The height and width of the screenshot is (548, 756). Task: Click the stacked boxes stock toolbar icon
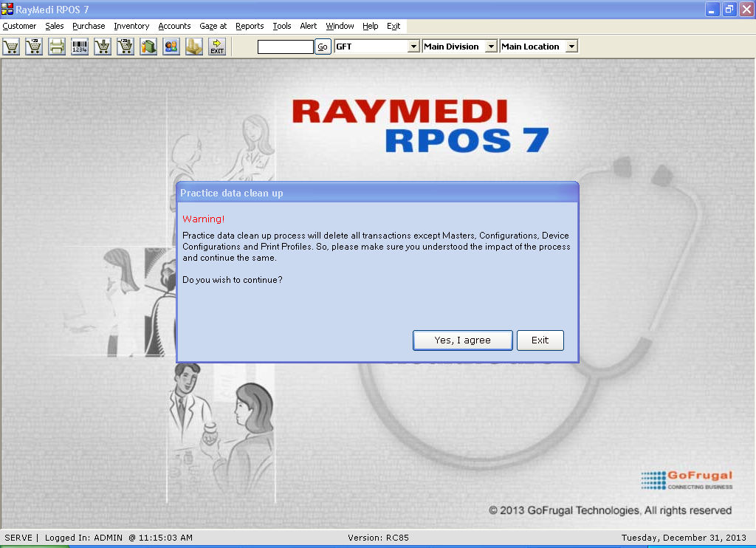coord(194,47)
